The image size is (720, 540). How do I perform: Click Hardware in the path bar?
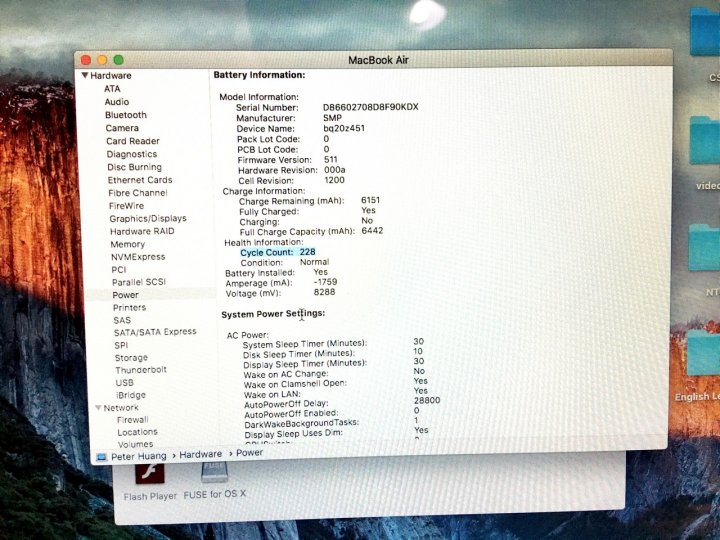click(200, 454)
